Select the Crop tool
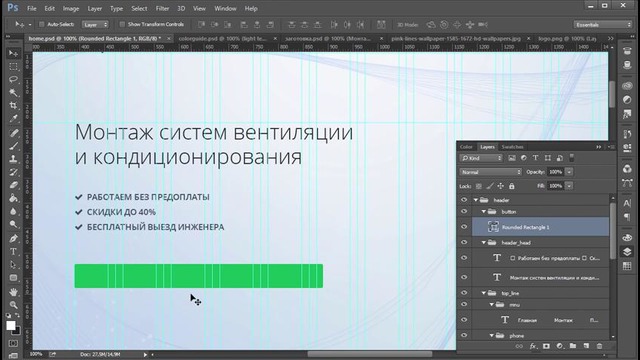The width and height of the screenshot is (640, 360). coord(13,106)
